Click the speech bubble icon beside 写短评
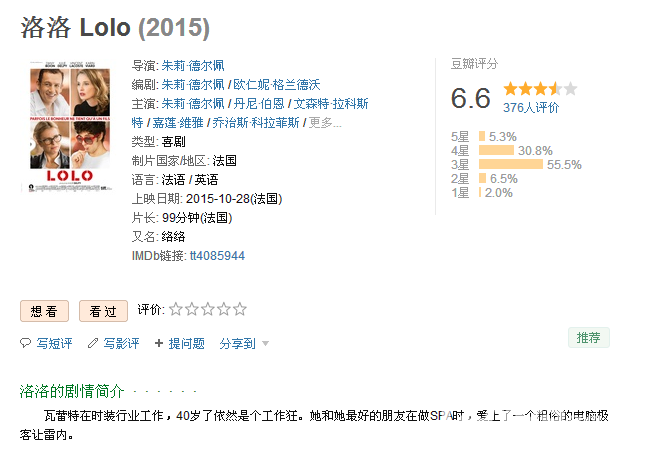This screenshot has width=650, height=464. click(25, 343)
